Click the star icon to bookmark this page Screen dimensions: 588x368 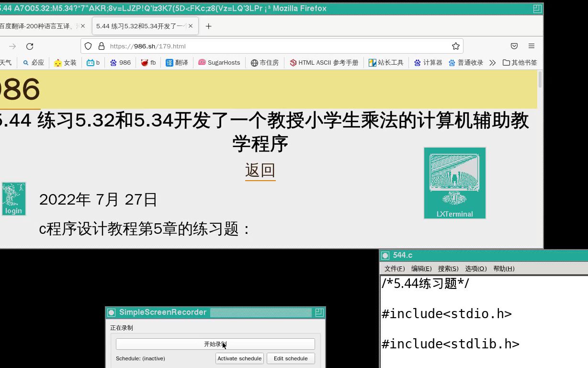tap(455, 46)
